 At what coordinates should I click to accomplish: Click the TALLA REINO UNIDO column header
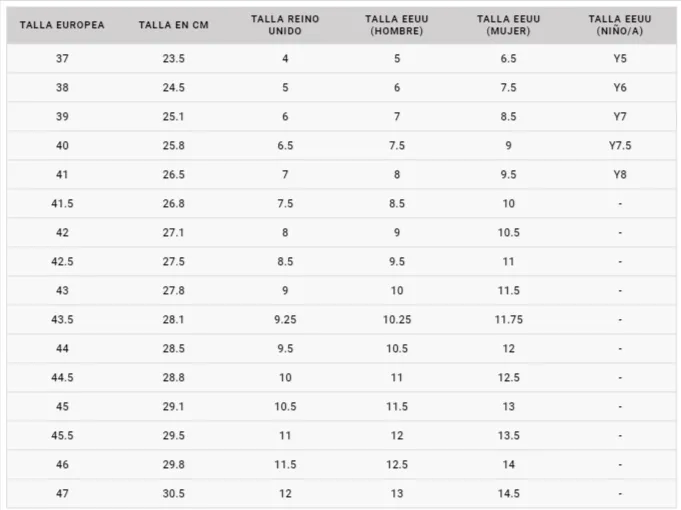coord(285,24)
